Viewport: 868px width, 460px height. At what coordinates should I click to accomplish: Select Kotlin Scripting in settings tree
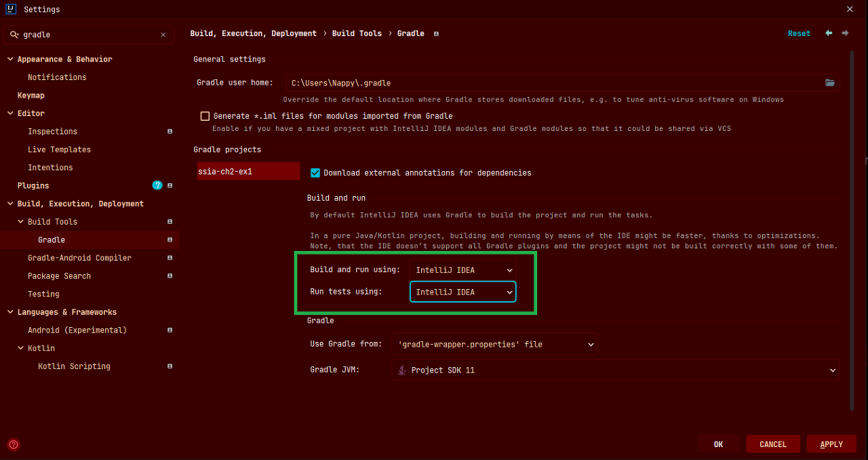[x=74, y=366]
